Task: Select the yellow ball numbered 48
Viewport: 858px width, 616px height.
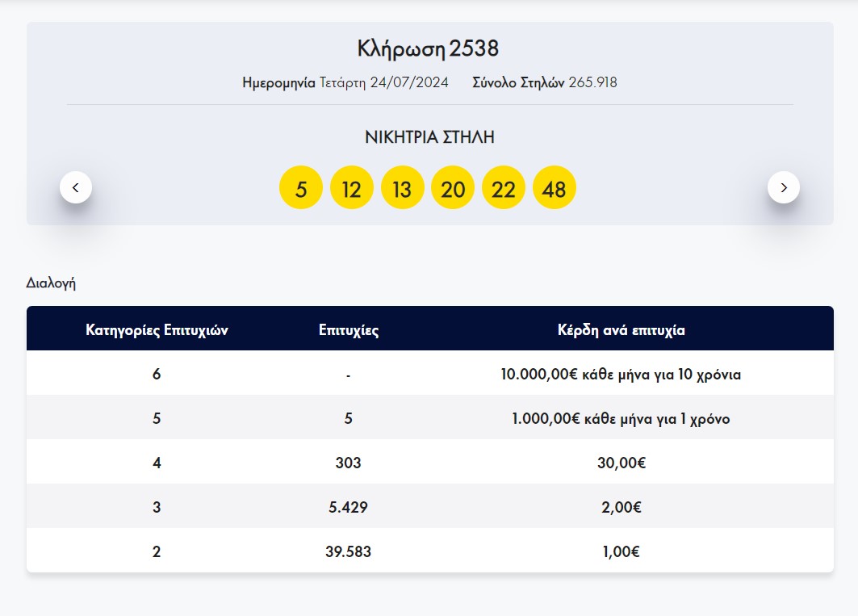Action: pyautogui.click(x=555, y=188)
